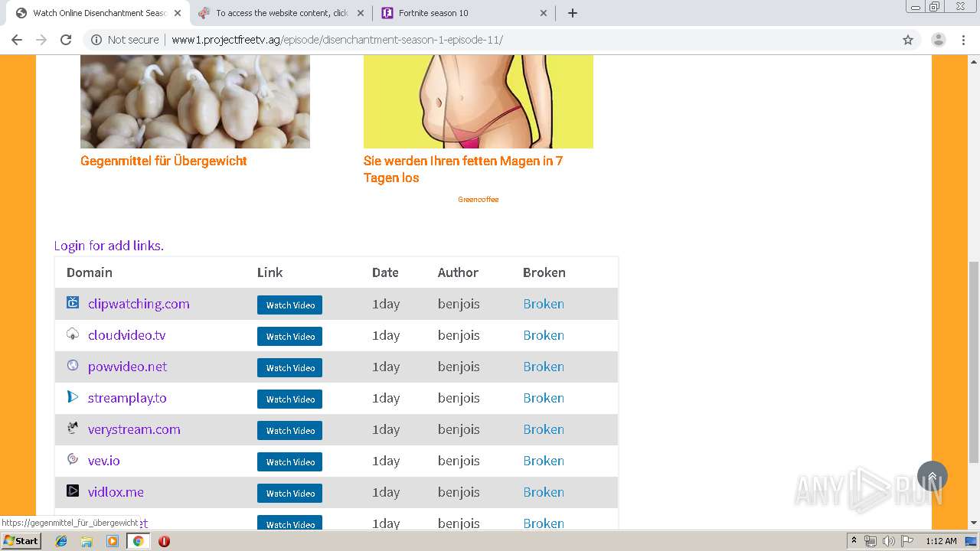This screenshot has height=551, width=980.
Task: Watch Video for clipwatching.com
Action: pos(289,305)
